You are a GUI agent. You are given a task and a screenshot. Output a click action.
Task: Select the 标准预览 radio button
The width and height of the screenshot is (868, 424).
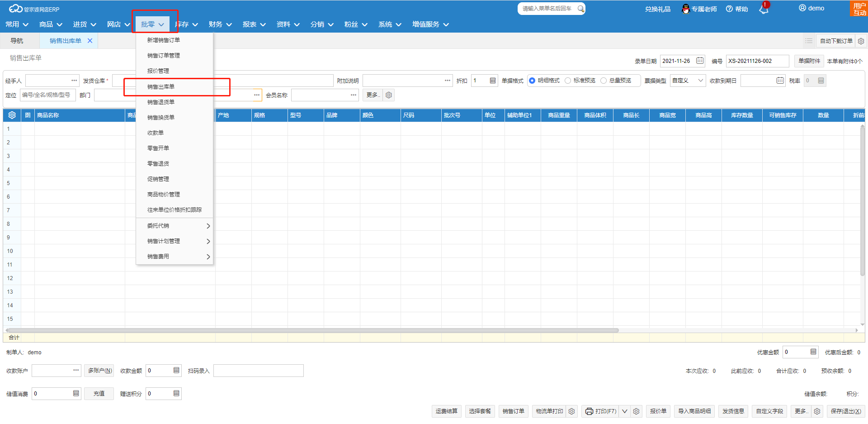[x=568, y=81]
